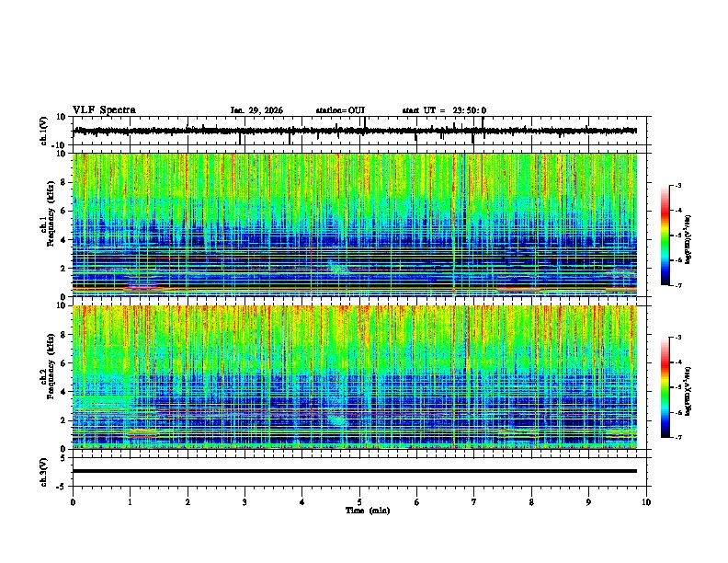Click the ch.1 spectrogram color scale bar
Viewport: 728px width, 563px height.
665,236
